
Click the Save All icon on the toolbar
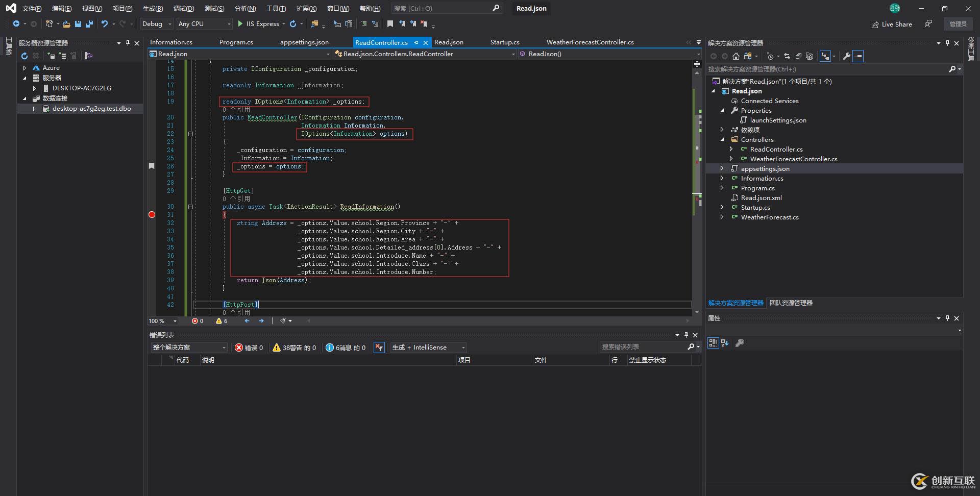pos(88,24)
